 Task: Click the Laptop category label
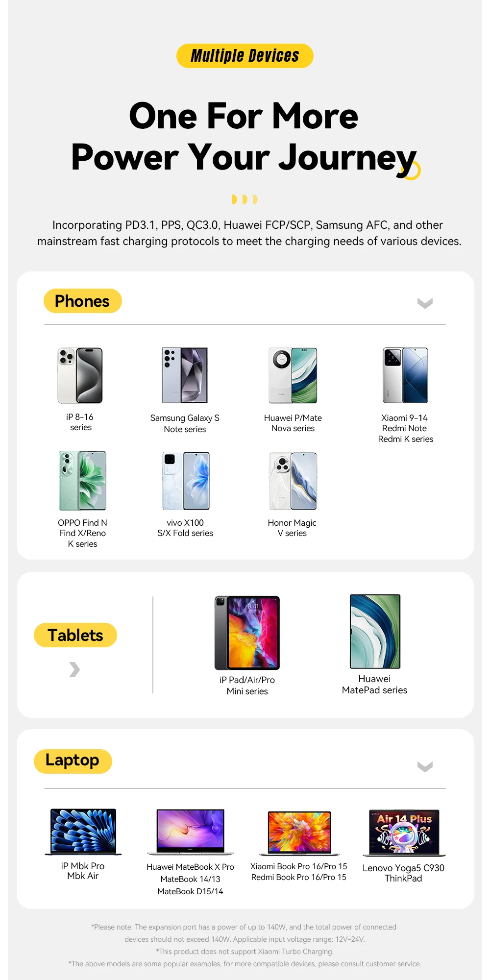73,761
